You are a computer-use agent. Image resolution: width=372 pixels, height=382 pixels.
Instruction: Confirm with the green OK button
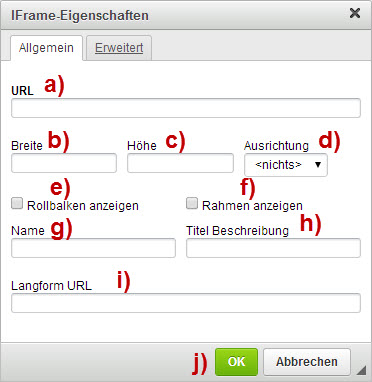(x=236, y=362)
